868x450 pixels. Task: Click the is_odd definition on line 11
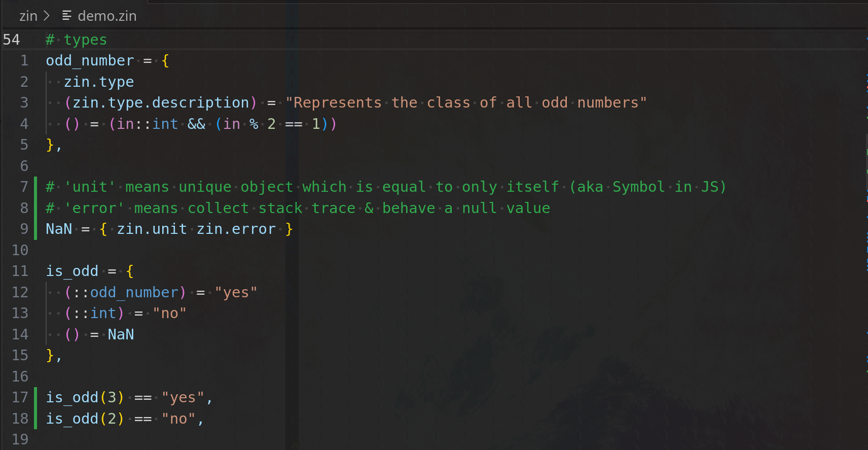pyautogui.click(x=72, y=271)
